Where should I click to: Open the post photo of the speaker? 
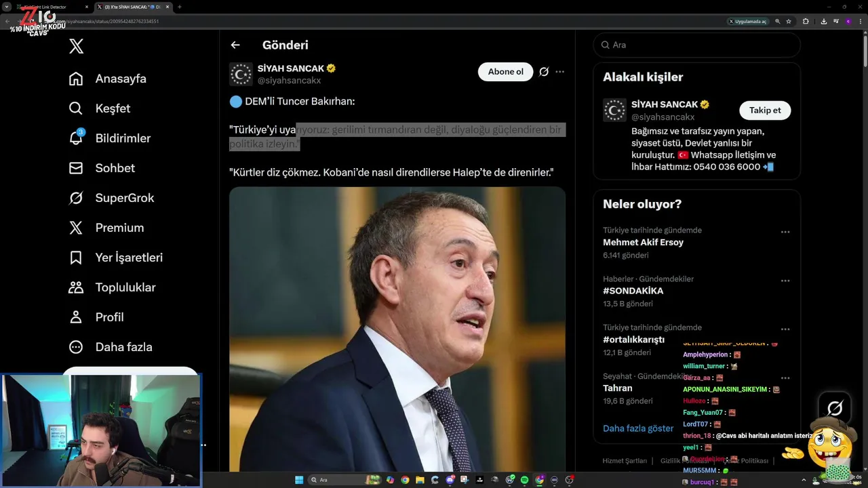point(397,329)
